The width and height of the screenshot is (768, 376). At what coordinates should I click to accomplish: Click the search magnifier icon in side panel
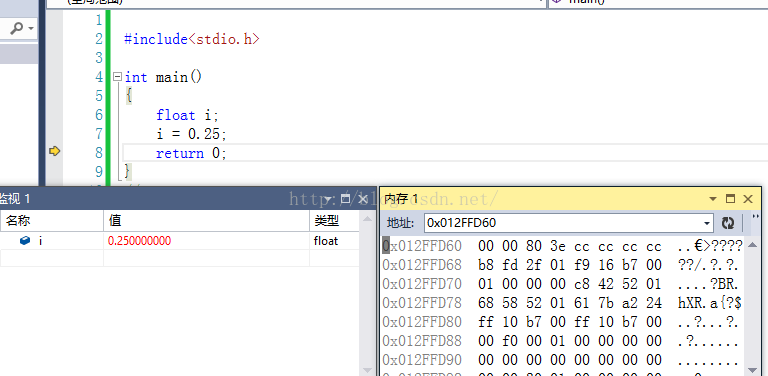pyautogui.click(x=16, y=29)
